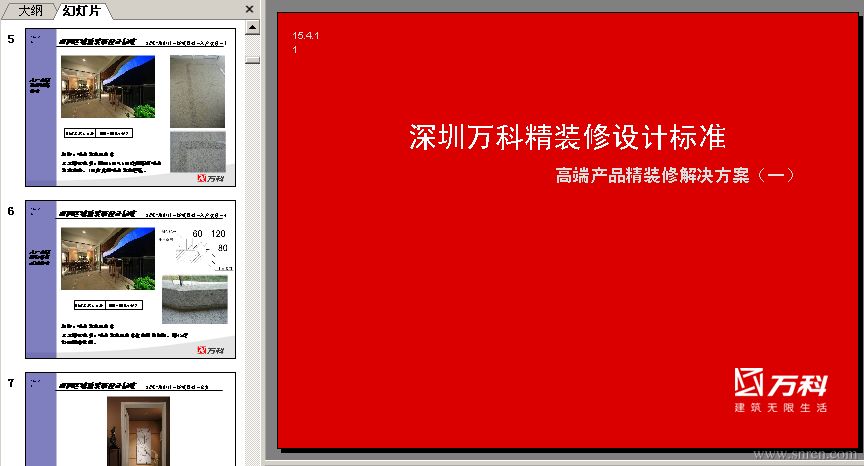Image resolution: width=864 pixels, height=466 pixels.
Task: Select slide 7 thumbnail
Action: click(x=131, y=419)
